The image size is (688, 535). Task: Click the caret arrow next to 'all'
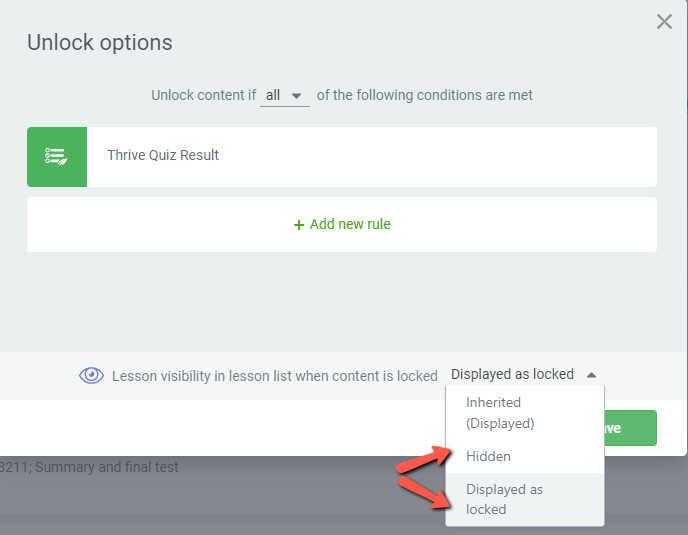pos(297,96)
